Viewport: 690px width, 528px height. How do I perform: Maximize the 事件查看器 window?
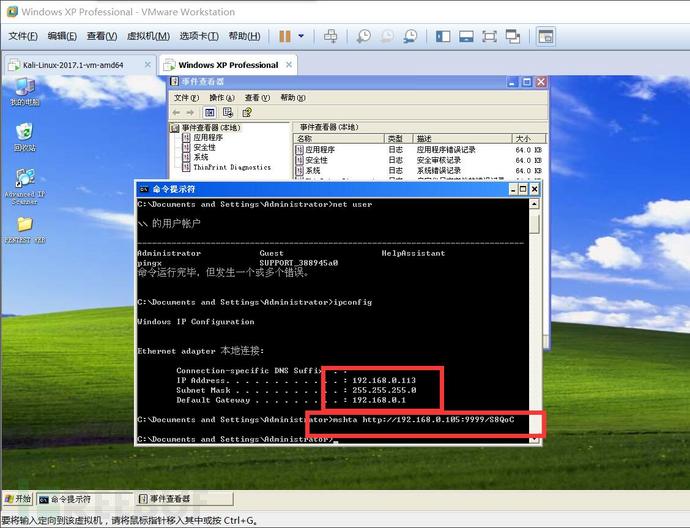coord(527,82)
